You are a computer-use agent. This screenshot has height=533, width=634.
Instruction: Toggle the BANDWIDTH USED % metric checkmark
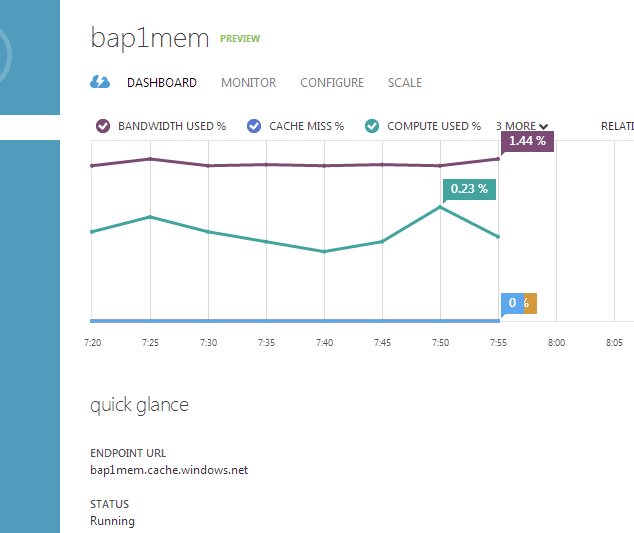[x=103, y=126]
